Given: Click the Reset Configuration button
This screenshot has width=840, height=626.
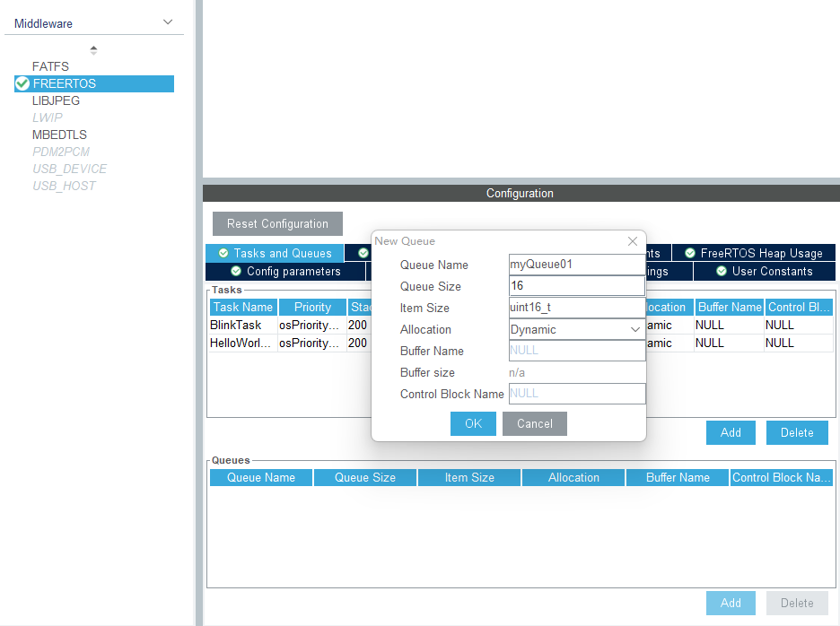Looking at the screenshot, I should click(277, 223).
